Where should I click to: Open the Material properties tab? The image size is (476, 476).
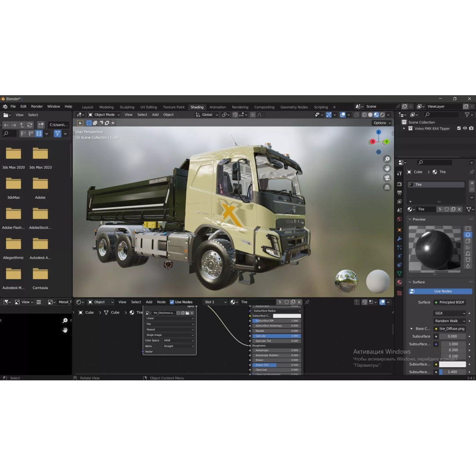[399, 282]
